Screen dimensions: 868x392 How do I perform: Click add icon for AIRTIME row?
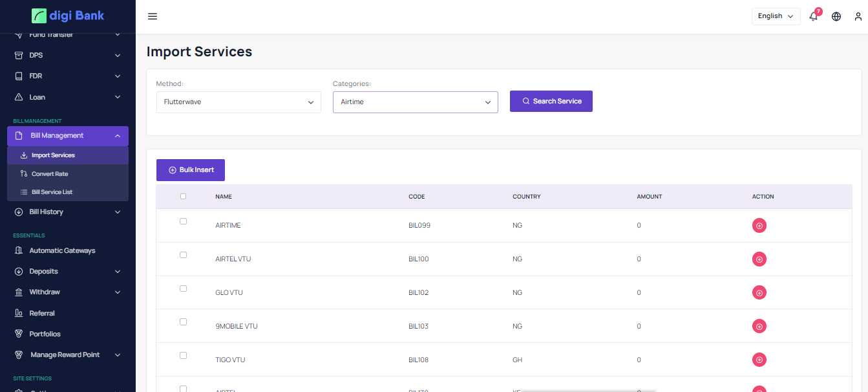759,226
